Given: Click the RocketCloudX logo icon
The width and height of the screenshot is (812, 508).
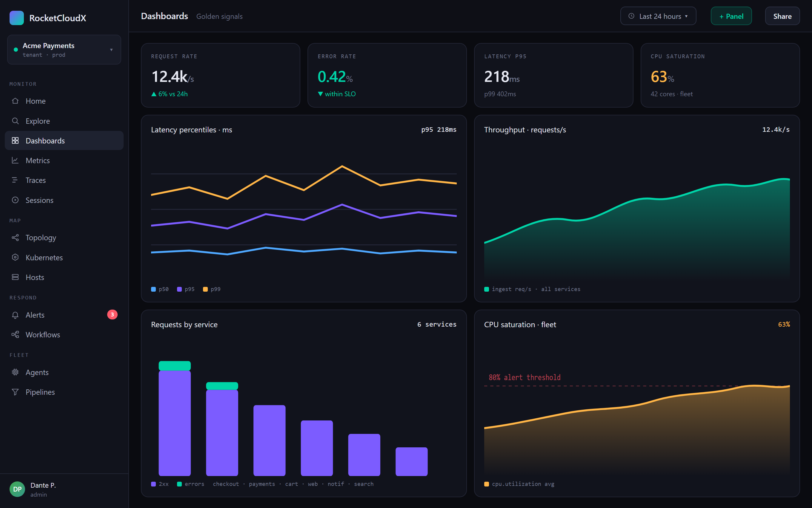Looking at the screenshot, I should pyautogui.click(x=16, y=18).
